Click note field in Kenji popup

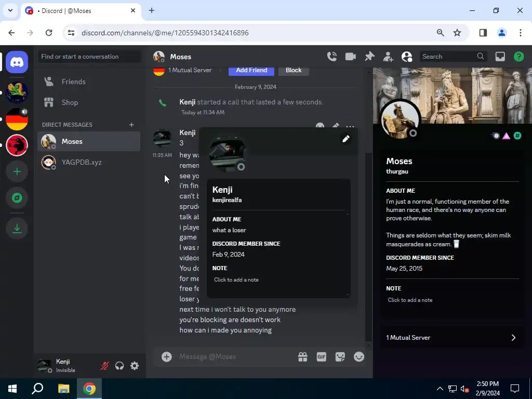pyautogui.click(x=277, y=280)
